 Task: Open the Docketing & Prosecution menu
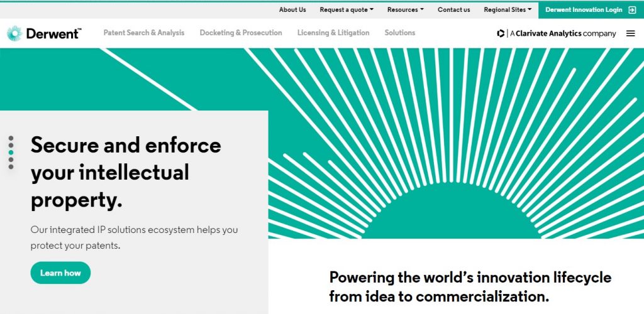tap(241, 33)
